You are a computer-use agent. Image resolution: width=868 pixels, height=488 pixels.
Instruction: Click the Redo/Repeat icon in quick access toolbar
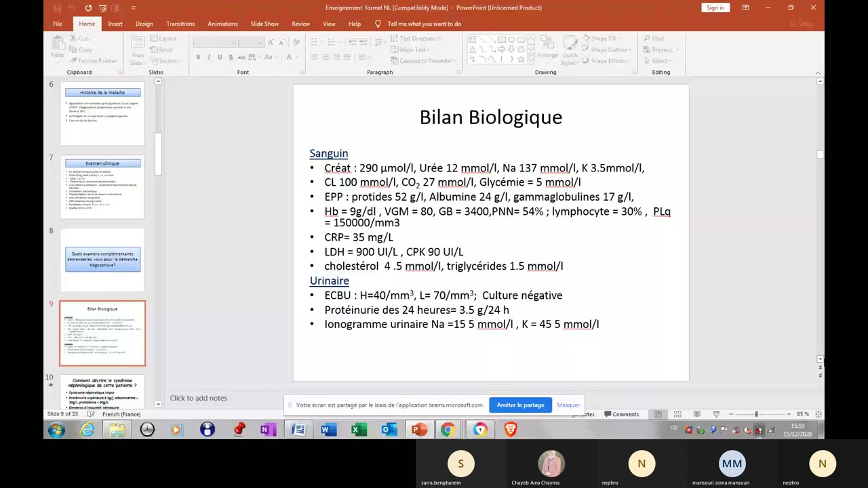(88, 7)
